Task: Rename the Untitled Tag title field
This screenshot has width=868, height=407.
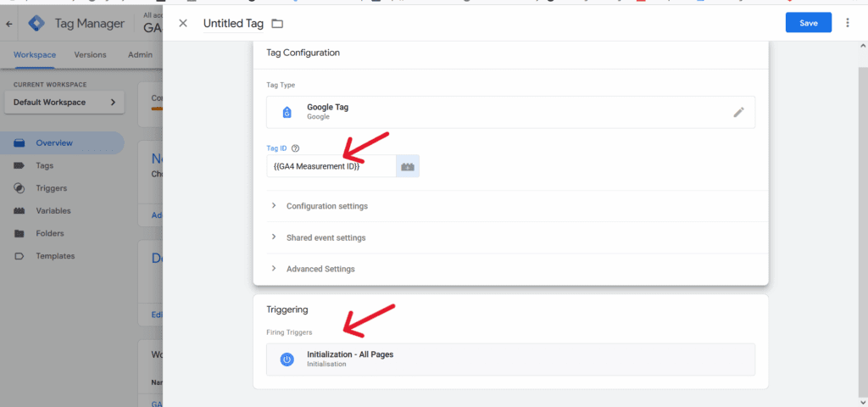Action: point(233,24)
